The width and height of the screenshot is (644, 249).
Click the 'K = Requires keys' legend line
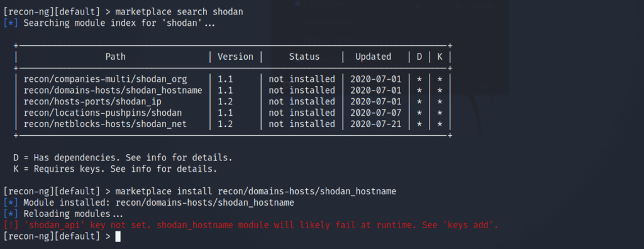[115, 169]
